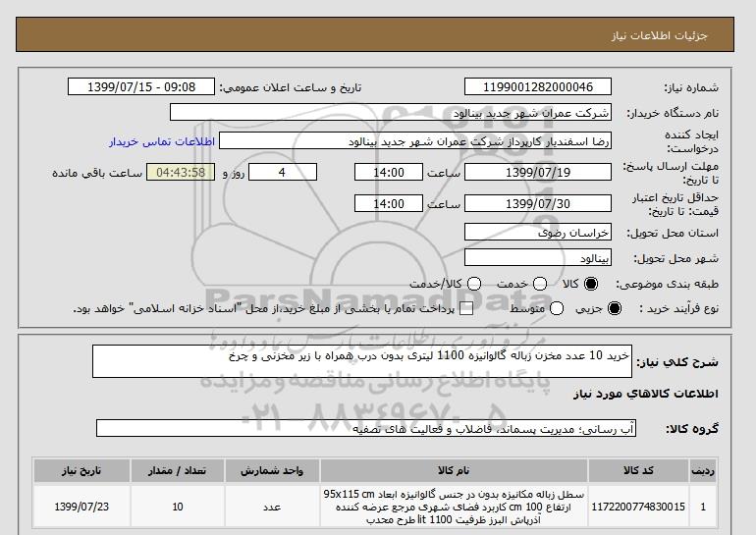Click the need number field 1199001282000046
The height and width of the screenshot is (535, 756).
(x=538, y=87)
